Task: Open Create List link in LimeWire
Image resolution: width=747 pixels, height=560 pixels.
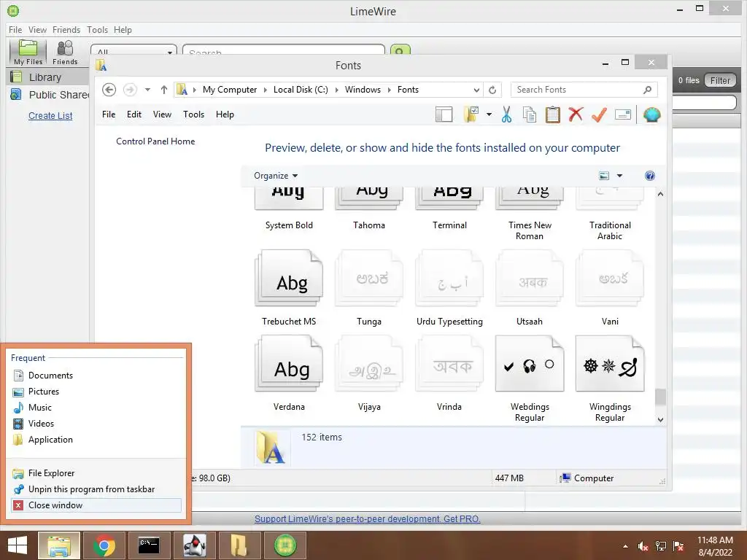Action: (50, 116)
